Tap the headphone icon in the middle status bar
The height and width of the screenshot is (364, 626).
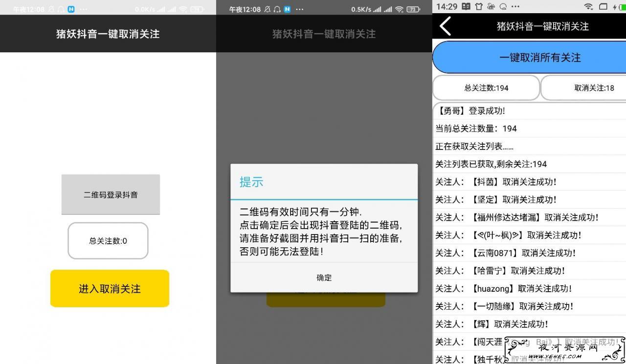277,9
